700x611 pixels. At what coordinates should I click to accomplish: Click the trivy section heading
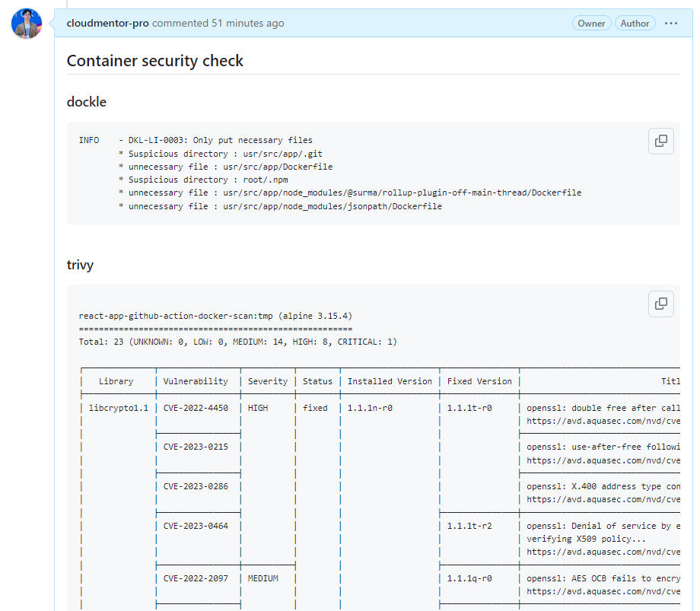coord(81,265)
